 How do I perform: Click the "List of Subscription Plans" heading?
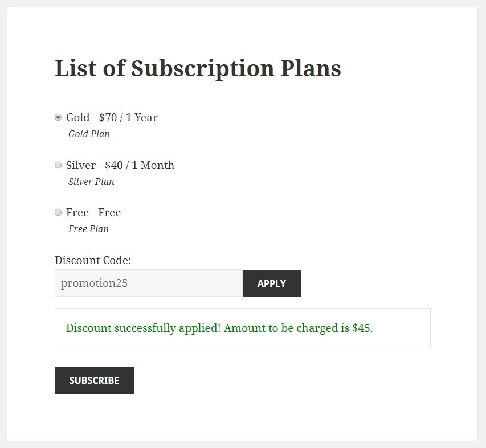[x=198, y=69]
